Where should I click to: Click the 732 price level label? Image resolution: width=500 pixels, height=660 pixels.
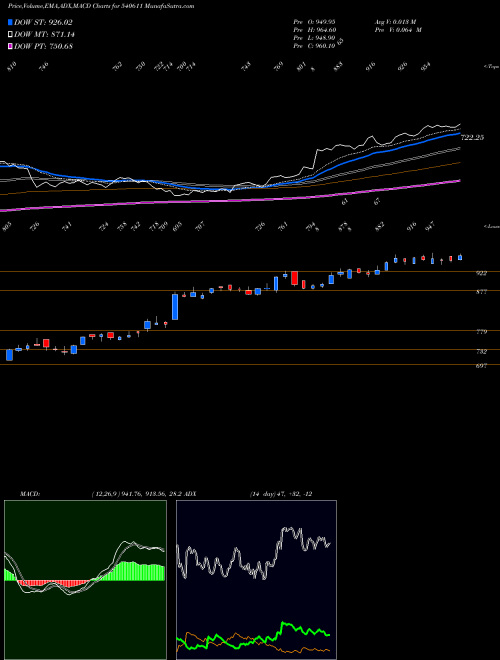click(481, 351)
